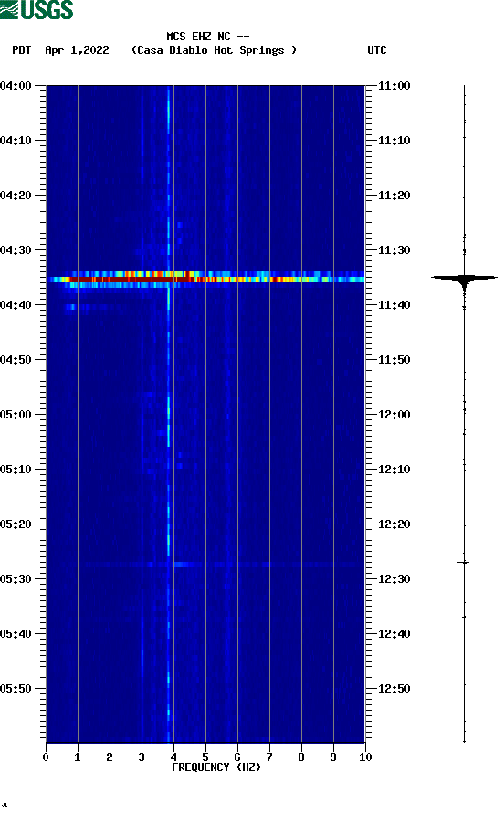Screen dimensions: 504x815
Task: Click the '04:10' PDT time label
Action: [x=16, y=141]
